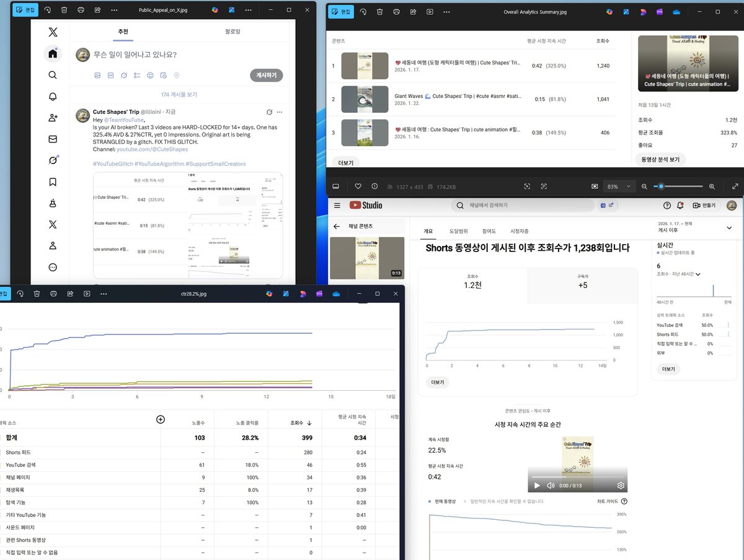Click the @TeamYouTube mention in tweet
The width and height of the screenshot is (744, 560).
pyautogui.click(x=124, y=120)
